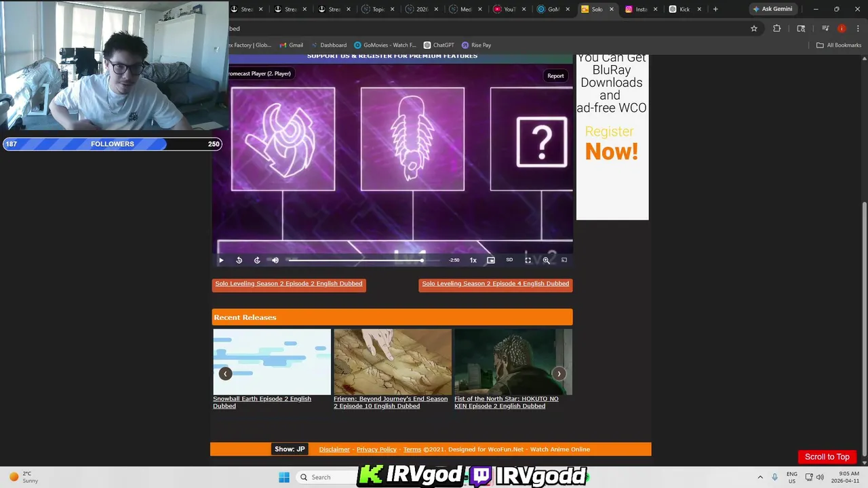Open the SD video quality selector
This screenshot has height=488, width=868.
509,260
